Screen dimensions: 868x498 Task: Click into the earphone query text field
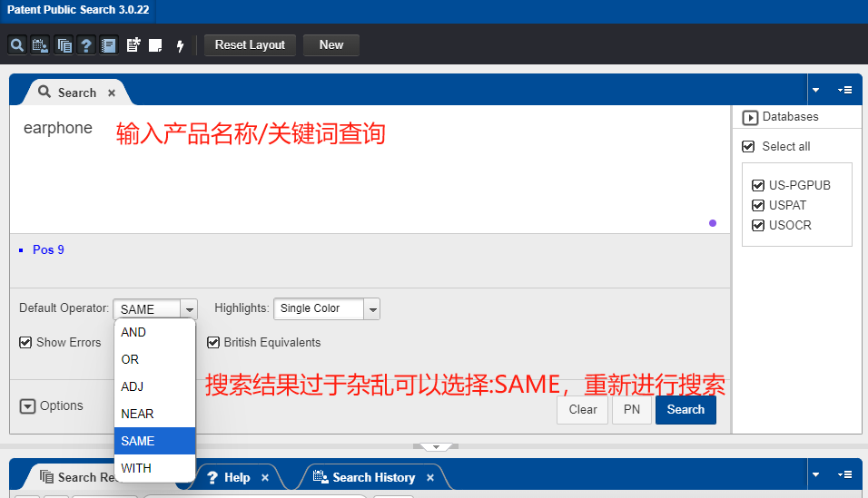pos(370,169)
